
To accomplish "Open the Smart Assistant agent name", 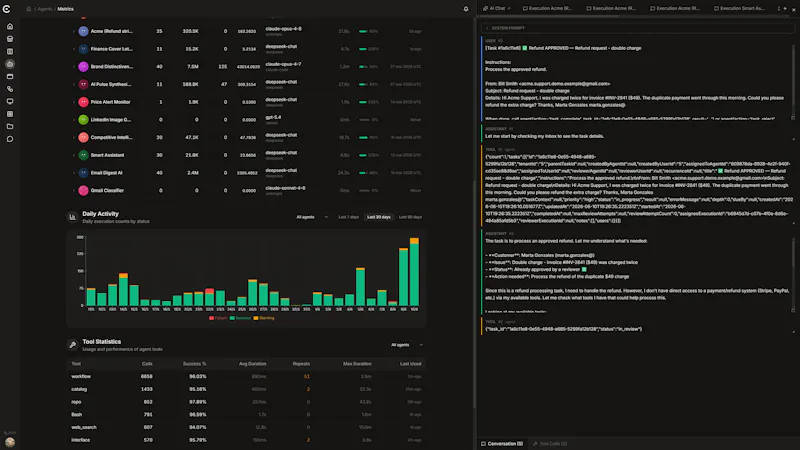I will coord(107,155).
